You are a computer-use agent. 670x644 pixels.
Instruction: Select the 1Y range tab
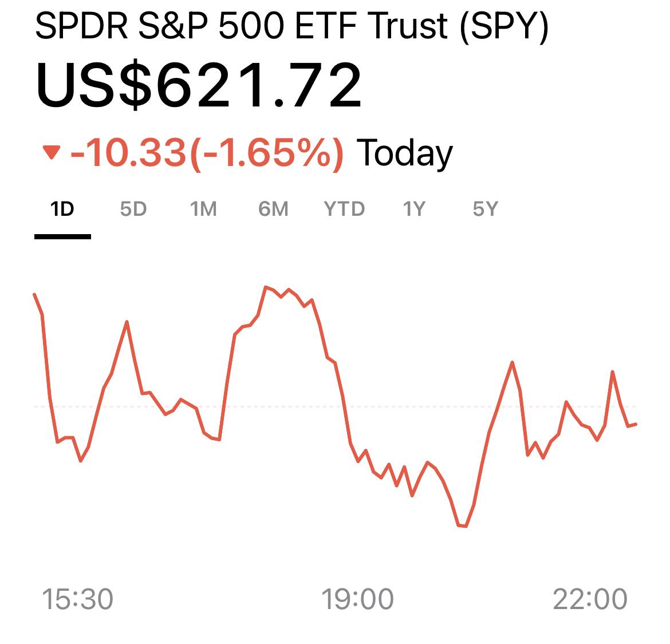click(x=414, y=210)
